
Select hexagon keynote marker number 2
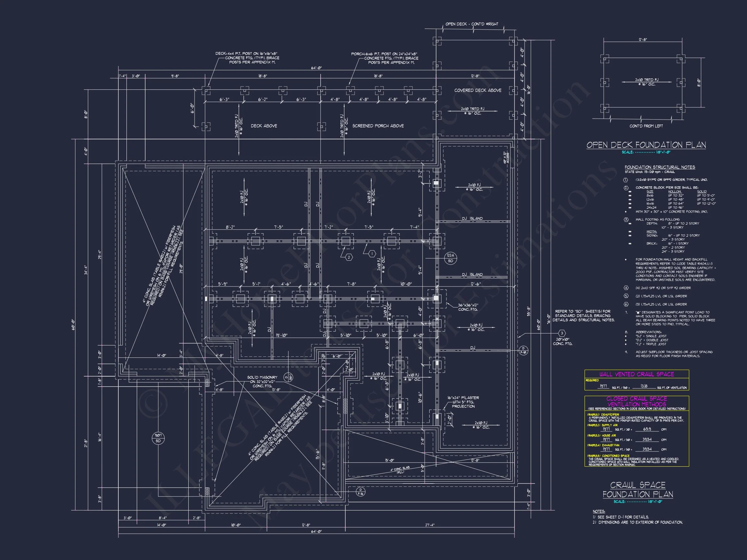click(x=349, y=257)
